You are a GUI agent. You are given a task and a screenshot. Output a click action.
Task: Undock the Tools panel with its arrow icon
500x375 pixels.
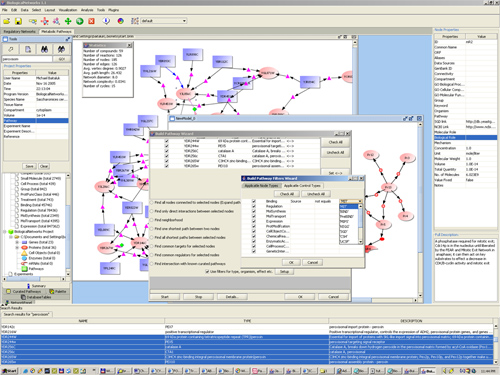point(68,39)
